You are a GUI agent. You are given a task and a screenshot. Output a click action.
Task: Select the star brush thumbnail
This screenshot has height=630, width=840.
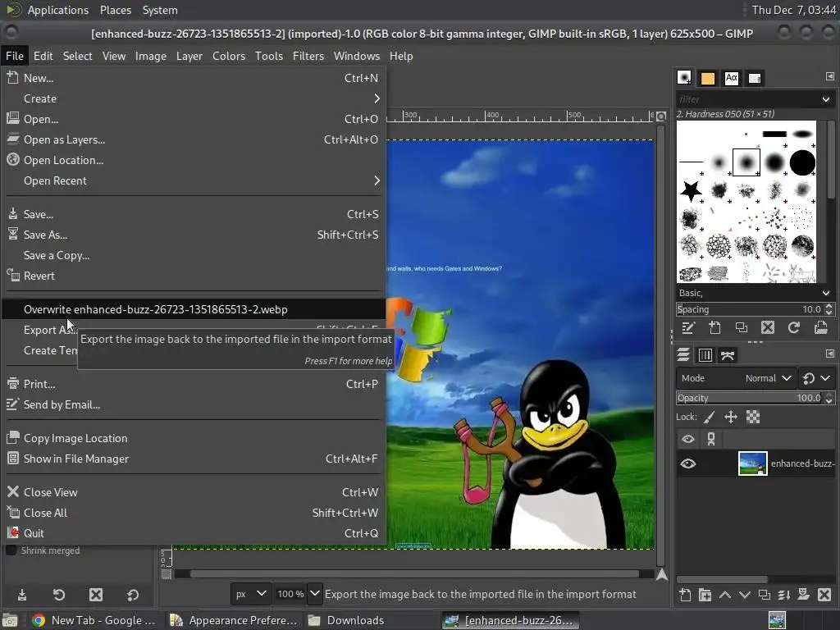tap(691, 190)
